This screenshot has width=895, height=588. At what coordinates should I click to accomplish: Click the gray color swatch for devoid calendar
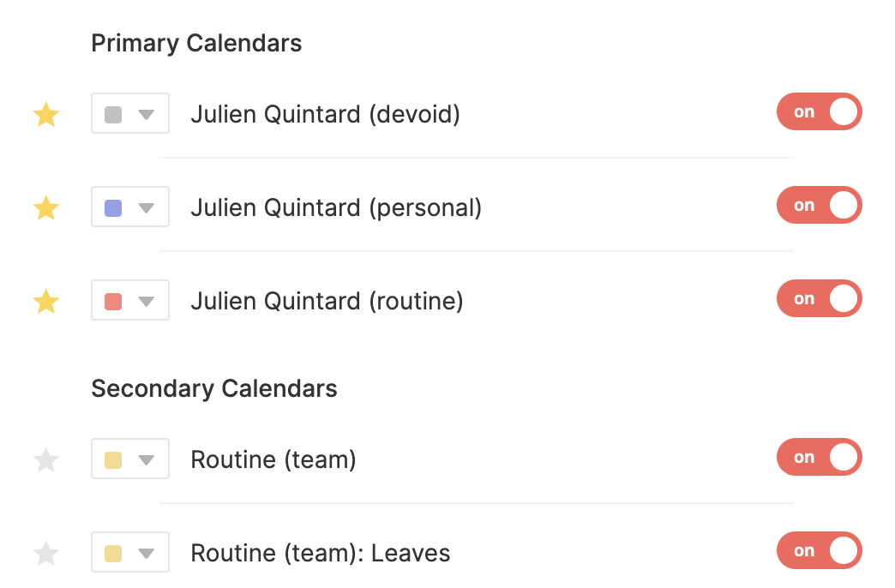tap(112, 114)
